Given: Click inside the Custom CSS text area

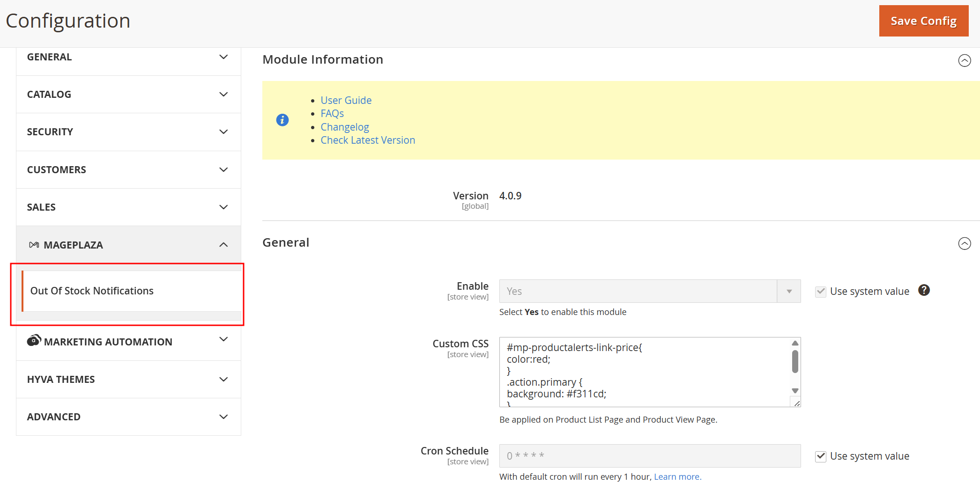Looking at the screenshot, I should click(x=645, y=372).
